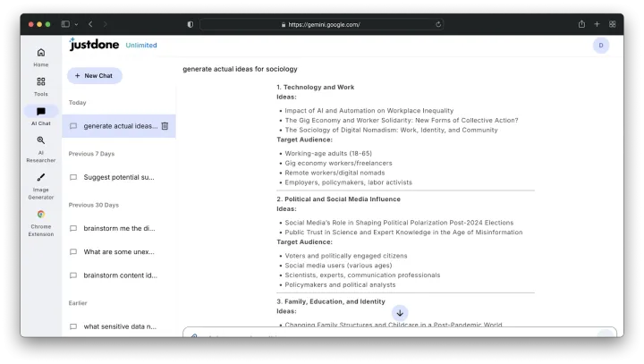Open the AI Researcher tool
Screen dimensions: 644x364
pyautogui.click(x=40, y=149)
